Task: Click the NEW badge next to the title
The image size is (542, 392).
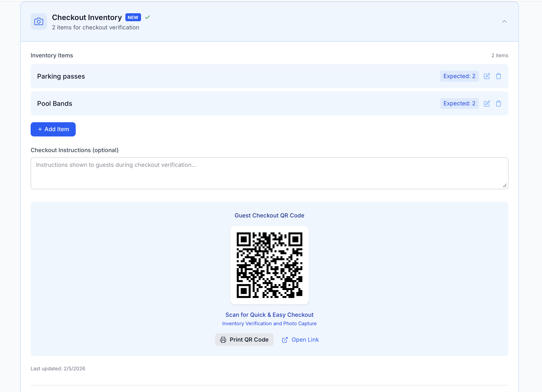Action: point(133,17)
